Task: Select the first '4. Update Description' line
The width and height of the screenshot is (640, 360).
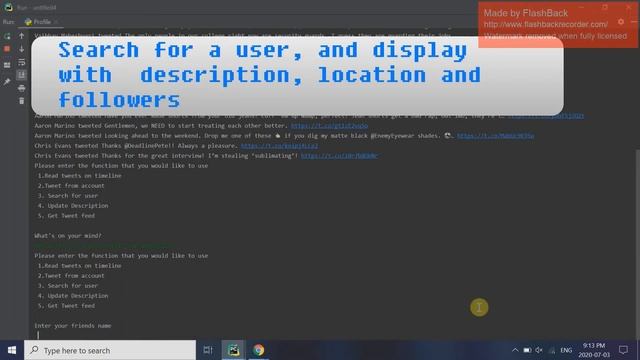Action: pos(73,206)
